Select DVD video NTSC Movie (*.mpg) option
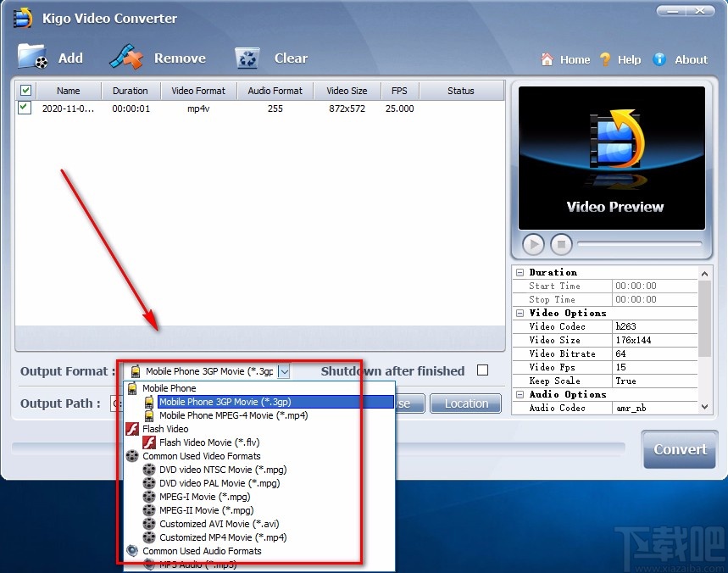 (223, 470)
